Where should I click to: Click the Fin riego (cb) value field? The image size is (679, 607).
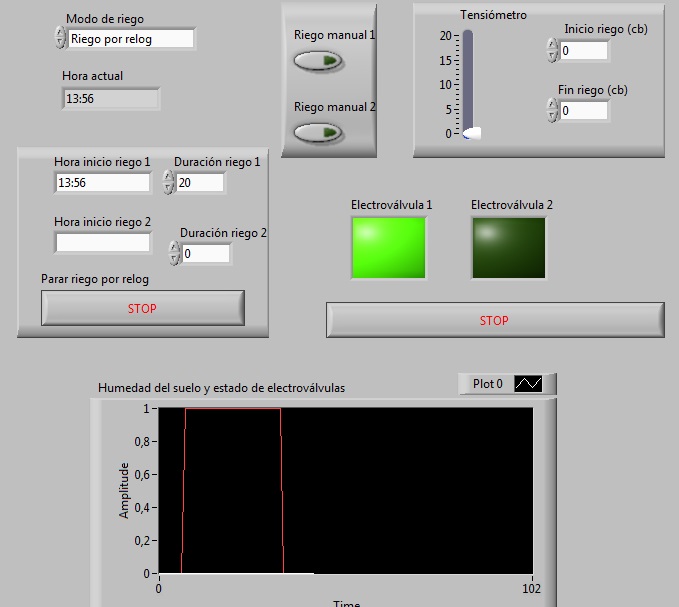click(x=584, y=111)
